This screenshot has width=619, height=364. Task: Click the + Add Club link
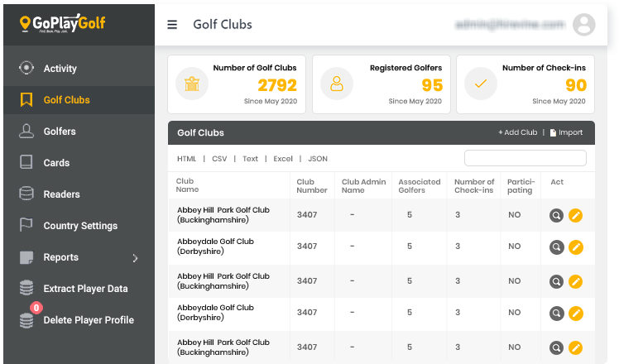[517, 132]
